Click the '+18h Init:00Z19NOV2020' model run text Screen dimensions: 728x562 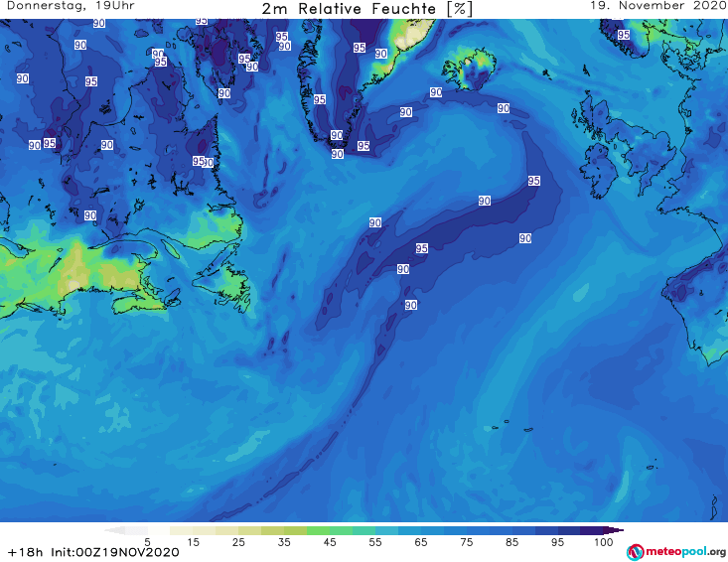pos(93,552)
